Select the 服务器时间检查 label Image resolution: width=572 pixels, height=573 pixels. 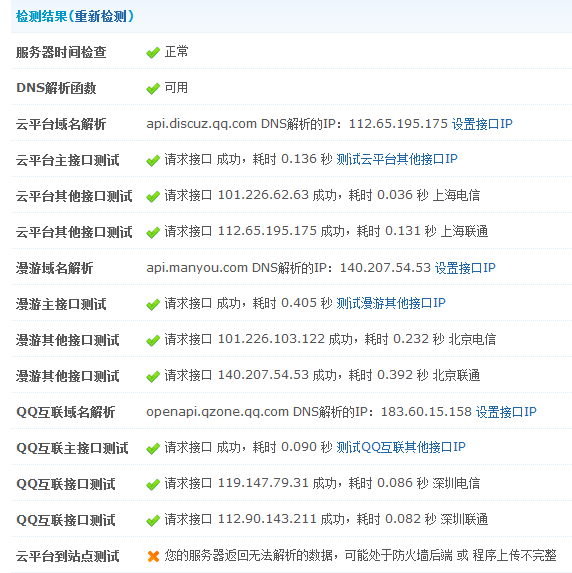[x=61, y=52]
